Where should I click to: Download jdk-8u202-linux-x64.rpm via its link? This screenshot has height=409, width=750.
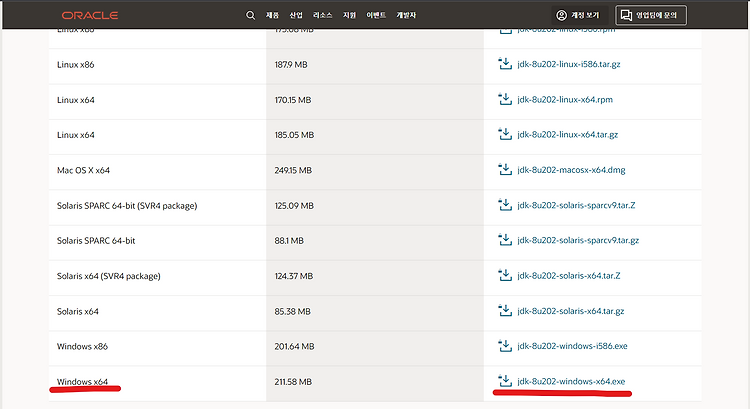tap(565, 99)
